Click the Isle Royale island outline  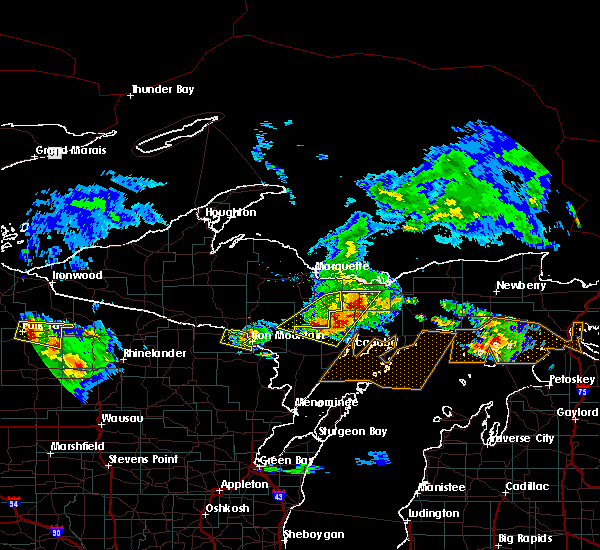(178, 133)
